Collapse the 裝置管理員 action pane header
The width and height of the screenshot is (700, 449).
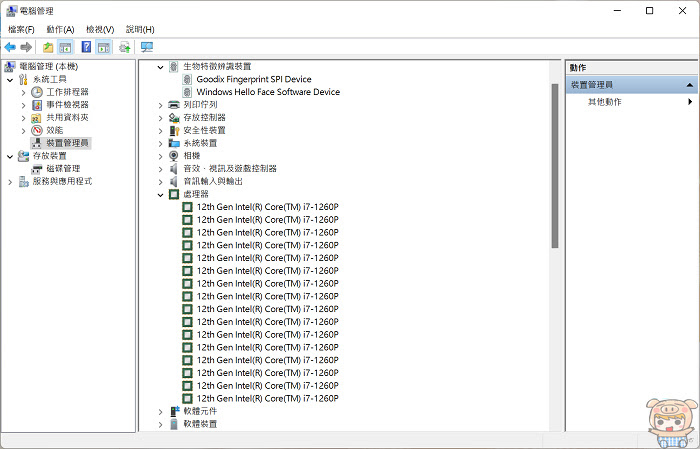tap(690, 85)
